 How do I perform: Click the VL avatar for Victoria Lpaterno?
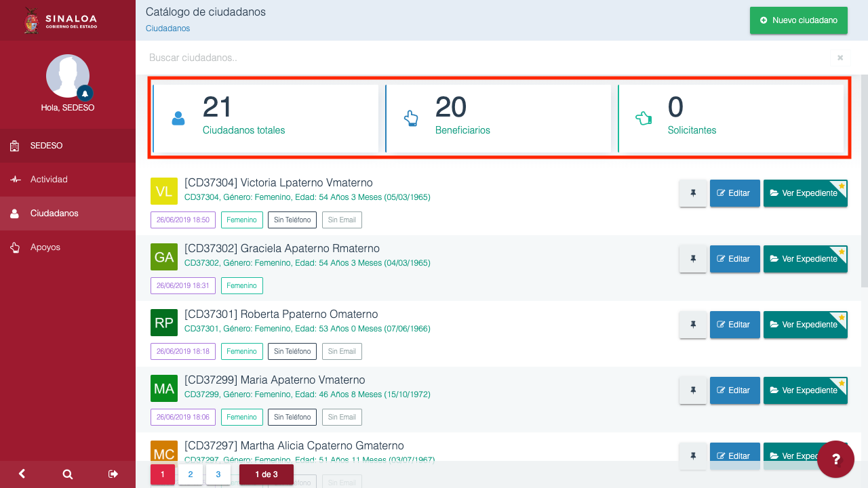[164, 191]
